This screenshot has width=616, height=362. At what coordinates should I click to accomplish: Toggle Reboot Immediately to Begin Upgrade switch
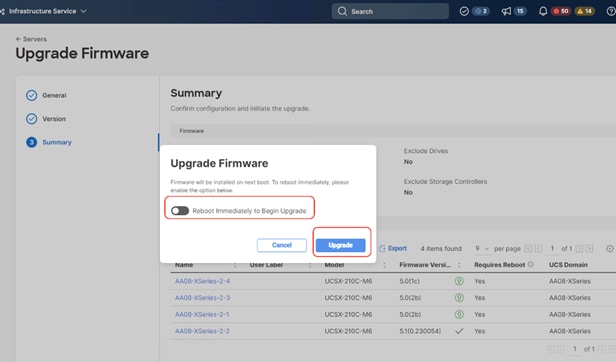pyautogui.click(x=180, y=211)
